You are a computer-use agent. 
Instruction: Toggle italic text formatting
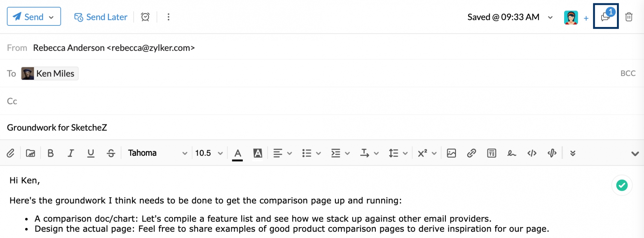coord(71,153)
